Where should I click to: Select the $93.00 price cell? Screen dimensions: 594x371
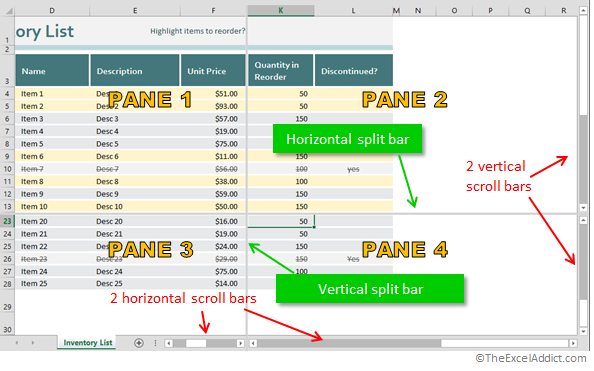pyautogui.click(x=213, y=106)
